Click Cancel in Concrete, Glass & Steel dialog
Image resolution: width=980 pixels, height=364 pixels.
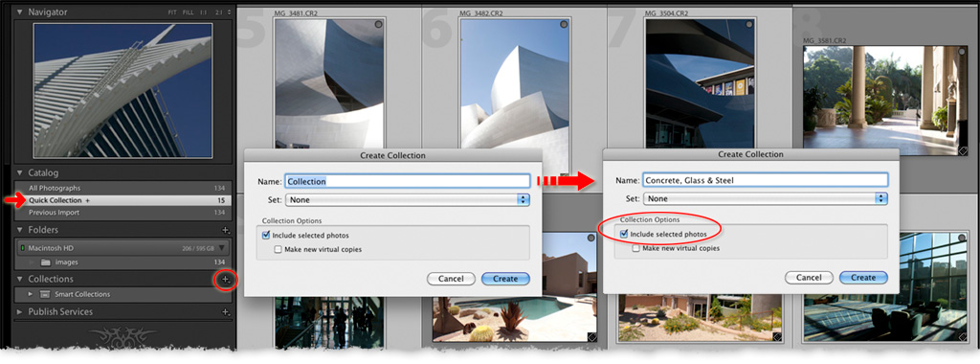(810, 278)
